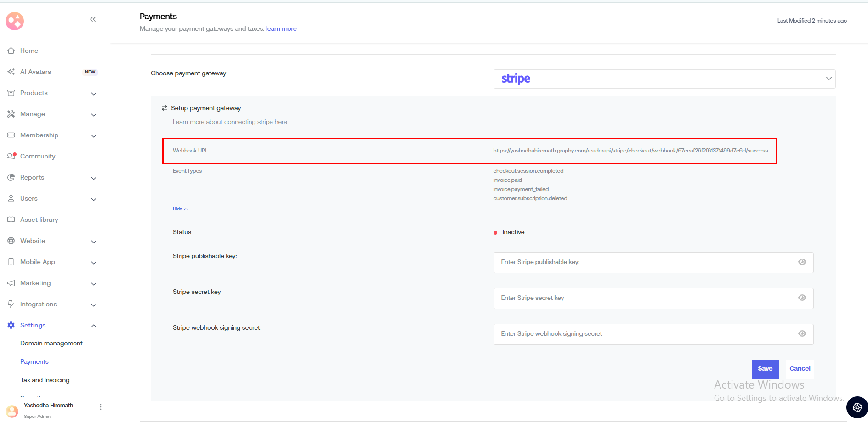
Task: Show the Stripe publishable key value
Action: (802, 262)
